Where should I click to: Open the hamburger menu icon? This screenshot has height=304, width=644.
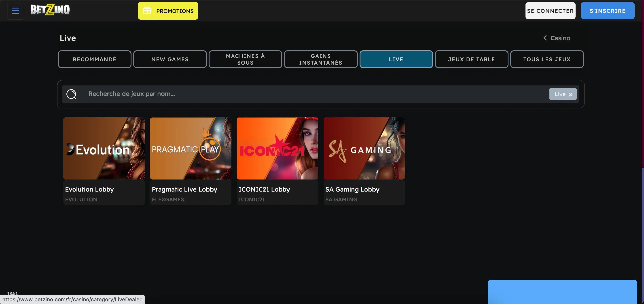(15, 11)
